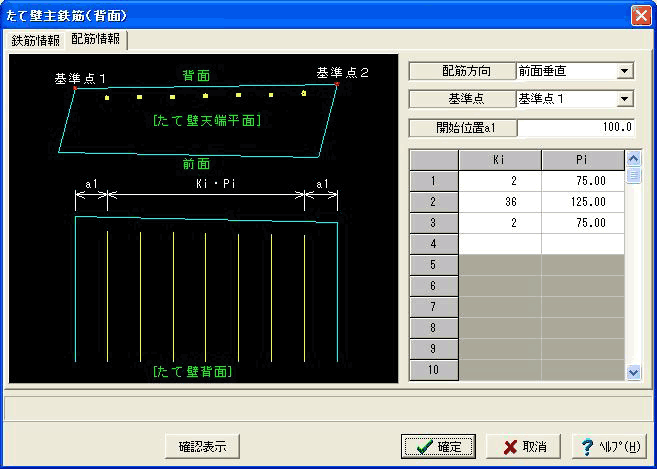Click the red X icon on 取消

click(x=510, y=447)
